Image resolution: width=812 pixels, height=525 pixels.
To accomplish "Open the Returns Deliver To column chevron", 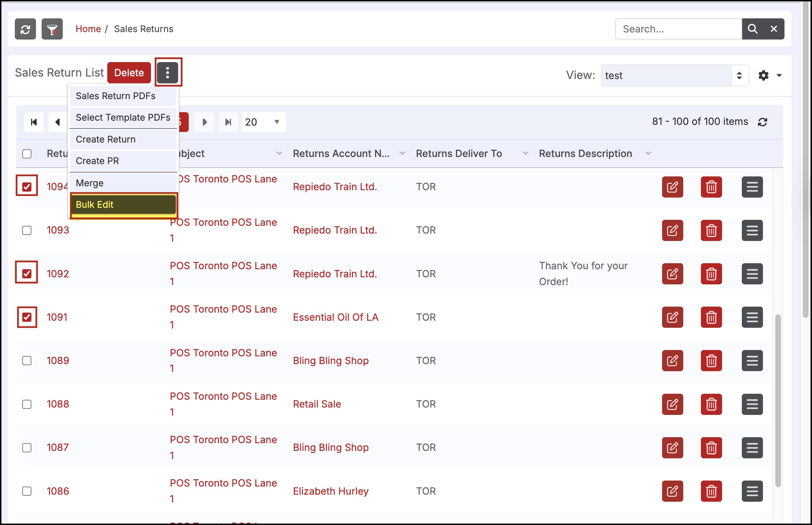I will coord(525,153).
